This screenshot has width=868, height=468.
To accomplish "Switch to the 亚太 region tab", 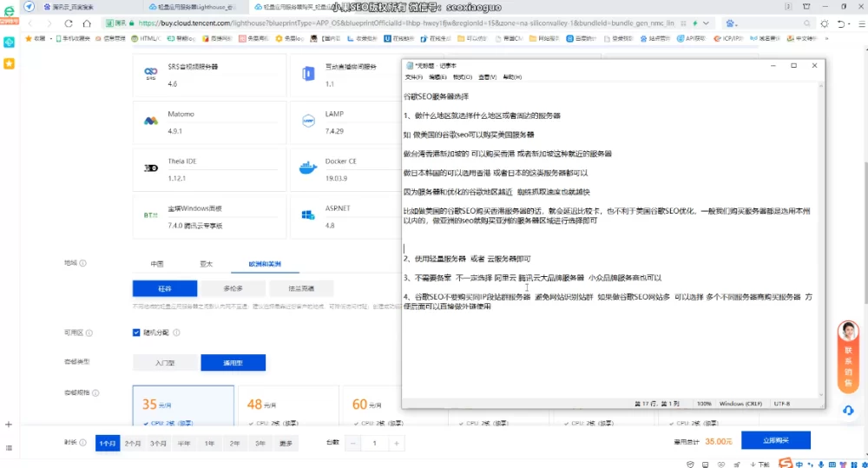I will 206,264.
